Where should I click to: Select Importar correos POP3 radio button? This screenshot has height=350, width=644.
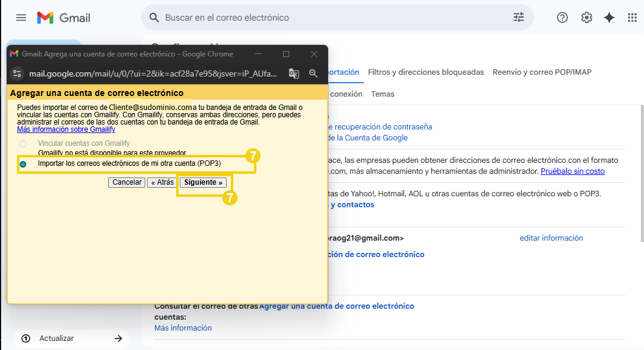23,164
